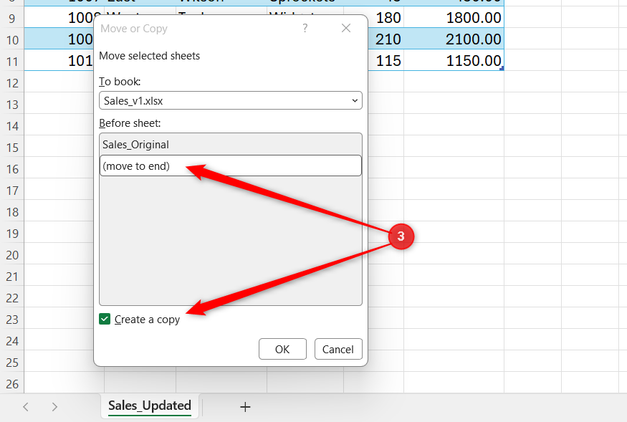Click cell containing 1150.00
627x422 pixels.
tap(454, 61)
